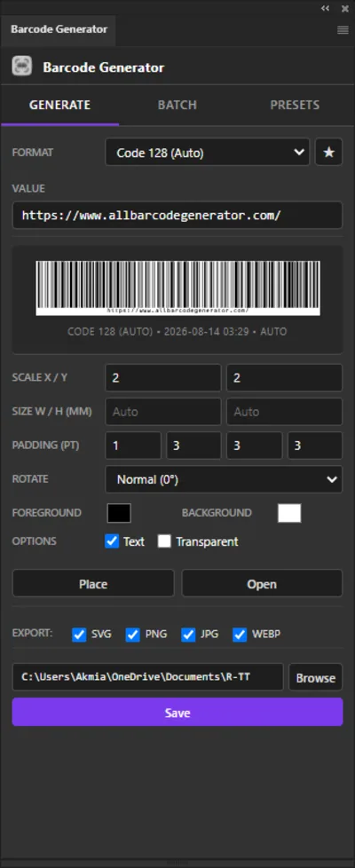This screenshot has height=868, width=355.
Task: Click the export folder path field
Action: [x=148, y=677]
